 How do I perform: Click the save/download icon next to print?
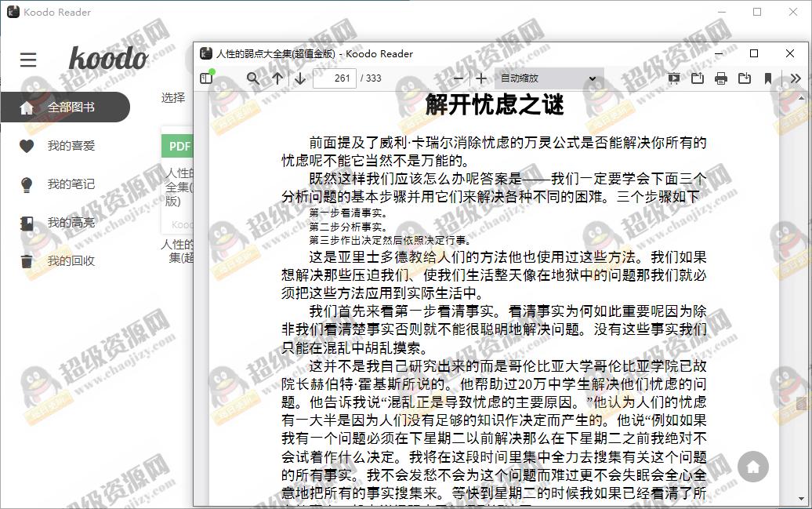click(743, 78)
